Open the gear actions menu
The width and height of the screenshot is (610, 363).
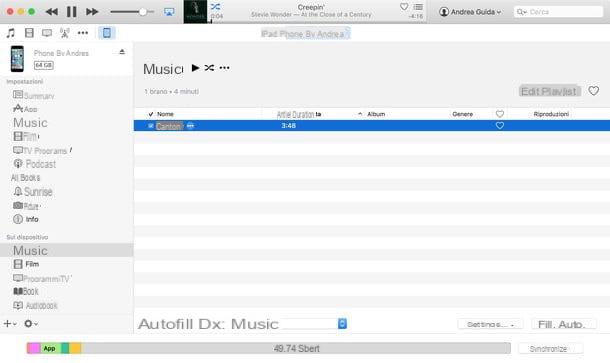(x=31, y=323)
